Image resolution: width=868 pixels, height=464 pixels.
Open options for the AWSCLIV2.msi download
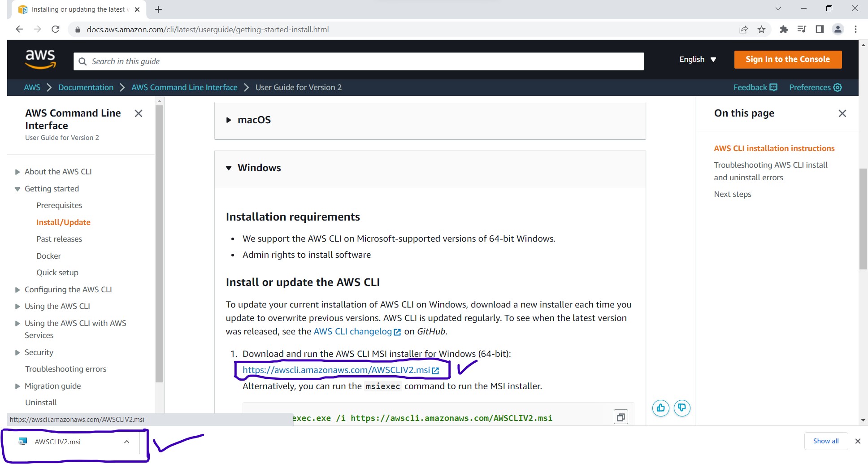click(x=126, y=442)
